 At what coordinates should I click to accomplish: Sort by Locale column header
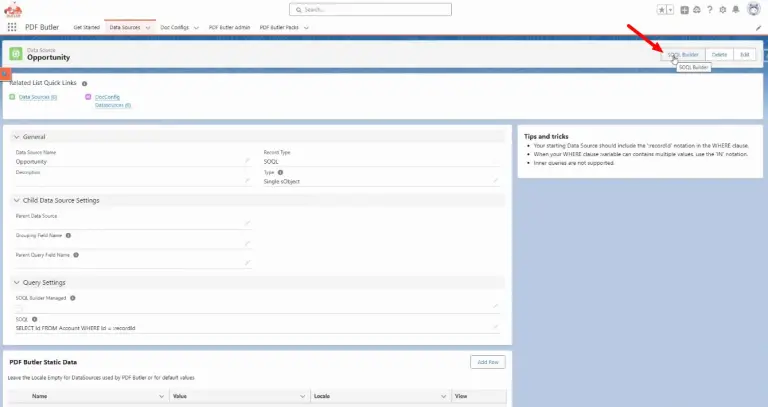tap(322, 396)
